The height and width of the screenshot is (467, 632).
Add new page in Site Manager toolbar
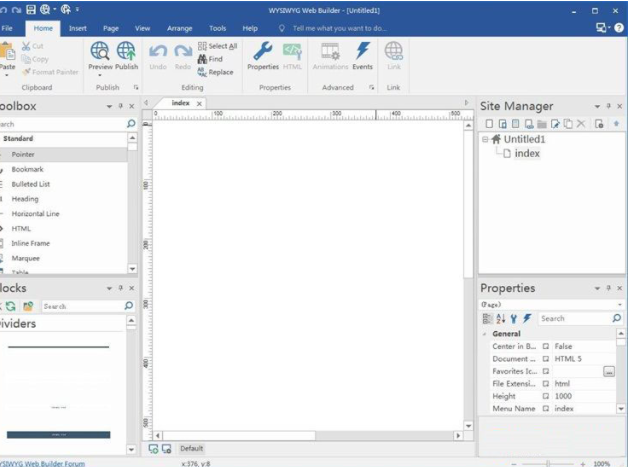tap(489, 124)
